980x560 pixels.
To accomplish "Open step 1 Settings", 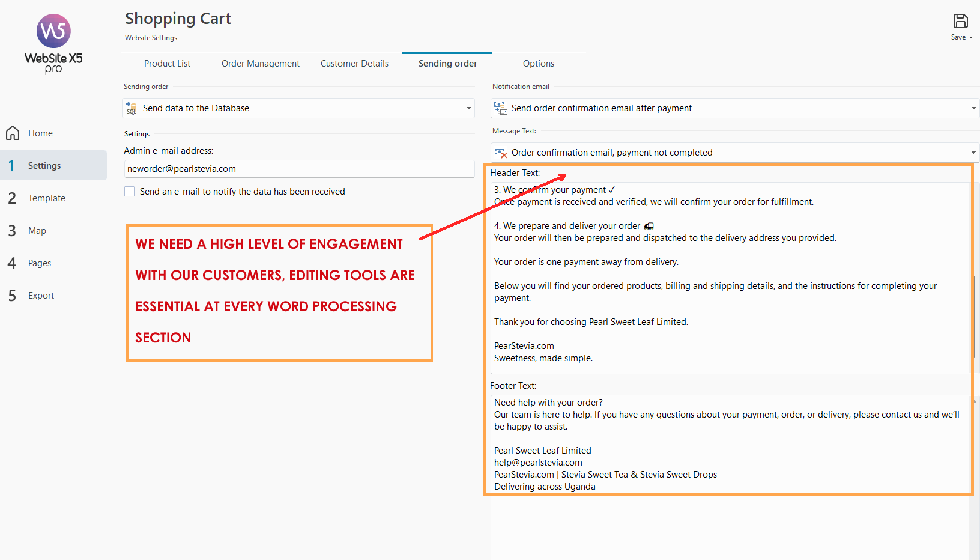I will click(x=53, y=165).
